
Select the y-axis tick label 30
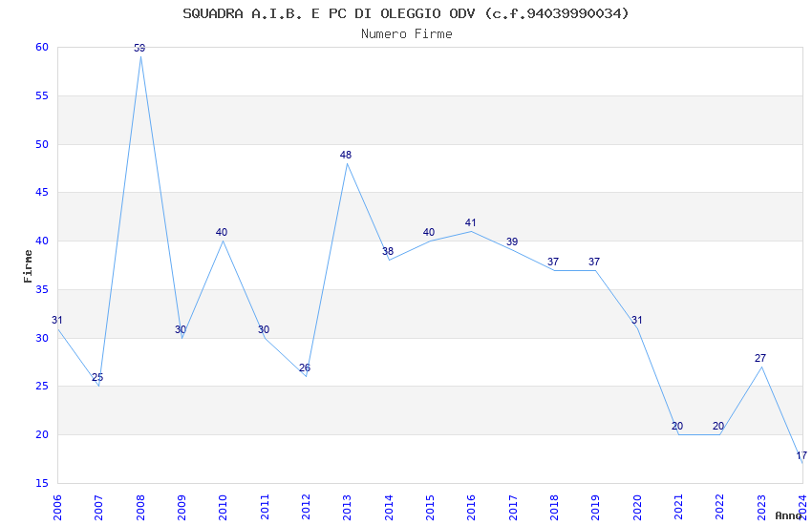click(x=42, y=338)
